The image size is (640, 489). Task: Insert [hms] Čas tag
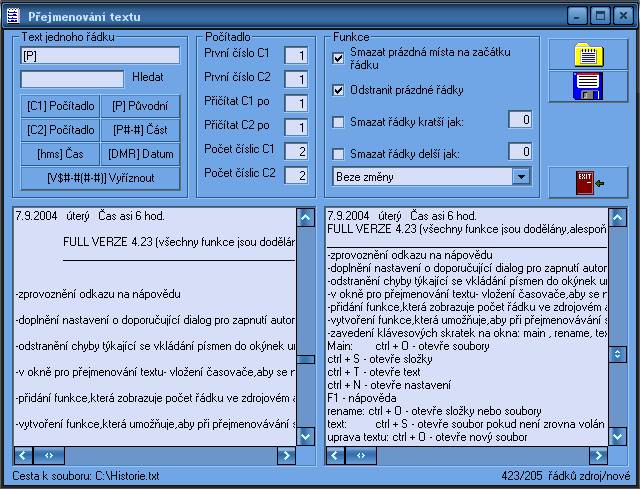point(60,154)
